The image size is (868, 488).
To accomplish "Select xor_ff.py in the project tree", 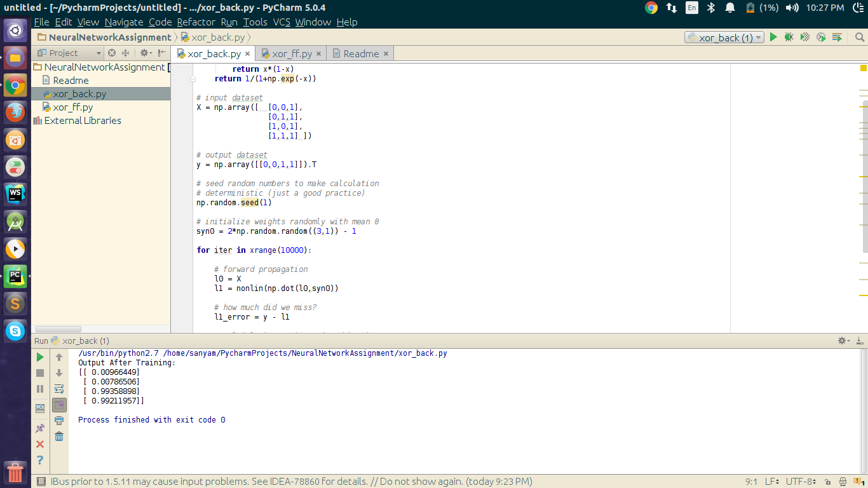I will click(73, 107).
